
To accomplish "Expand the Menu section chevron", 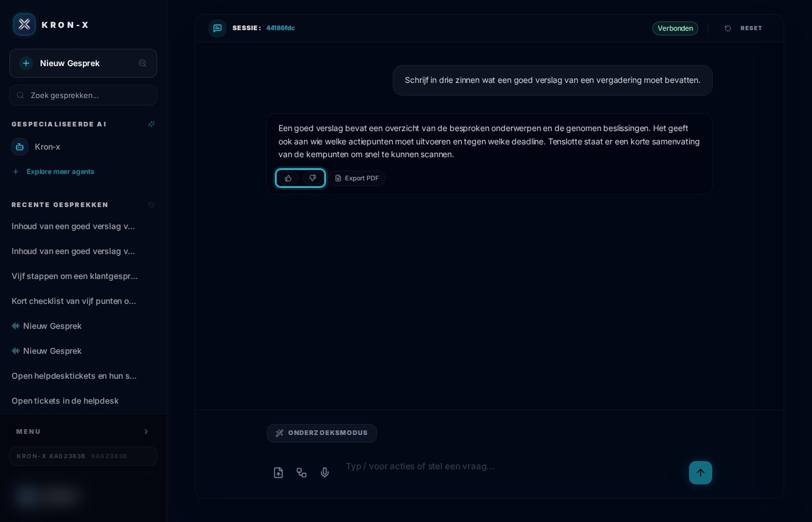I will pyautogui.click(x=146, y=432).
